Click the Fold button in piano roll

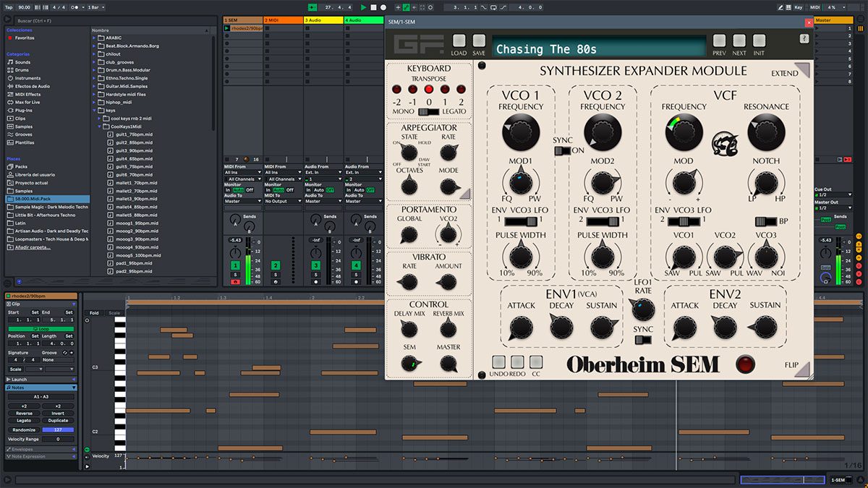(x=95, y=313)
